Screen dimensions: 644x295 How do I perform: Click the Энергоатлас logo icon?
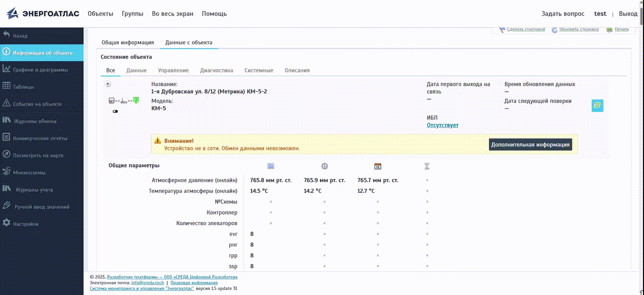(13, 14)
